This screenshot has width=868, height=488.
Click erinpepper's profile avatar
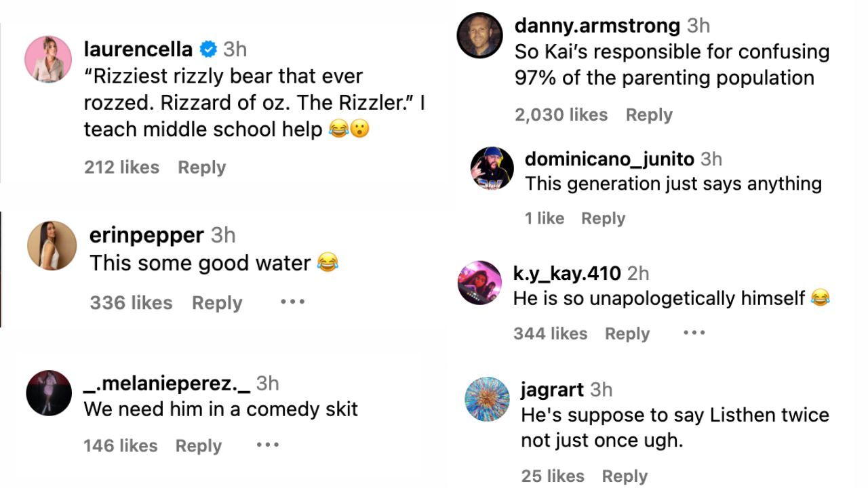point(52,245)
